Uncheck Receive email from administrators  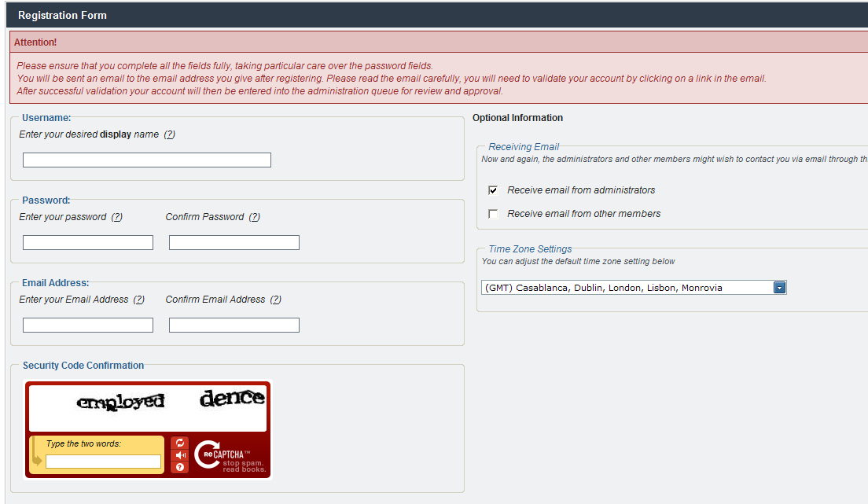pos(493,190)
